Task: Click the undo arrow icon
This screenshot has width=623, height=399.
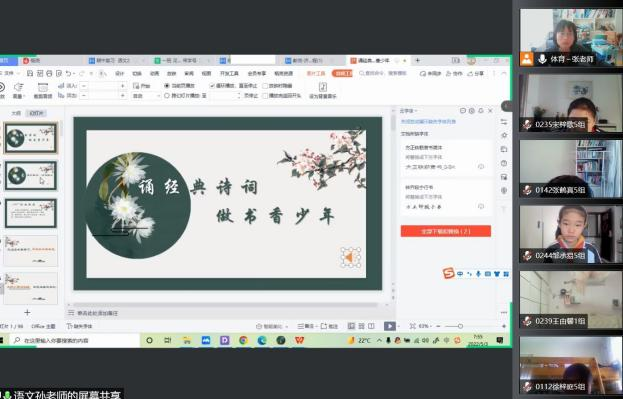Action: (68, 74)
